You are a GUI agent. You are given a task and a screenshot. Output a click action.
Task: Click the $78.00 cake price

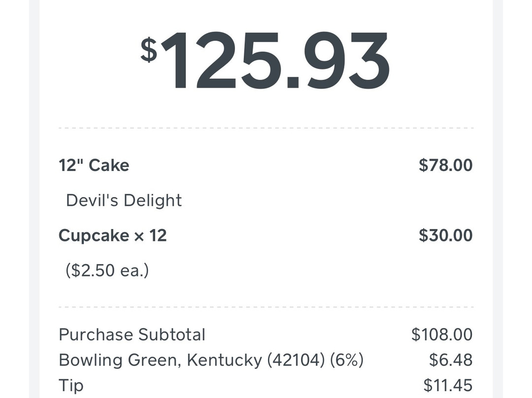click(x=445, y=165)
